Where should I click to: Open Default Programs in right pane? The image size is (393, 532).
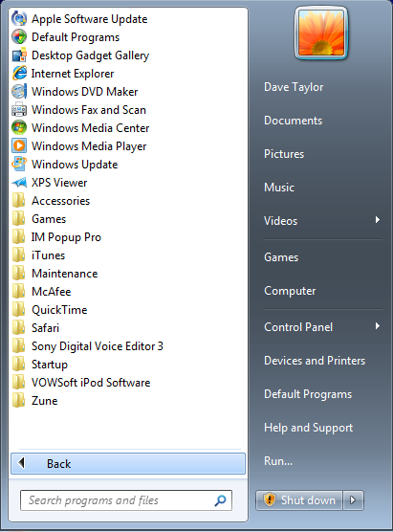308,394
